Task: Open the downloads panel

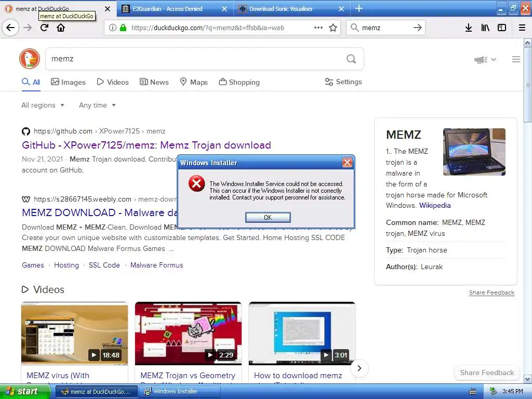Action: [469, 28]
